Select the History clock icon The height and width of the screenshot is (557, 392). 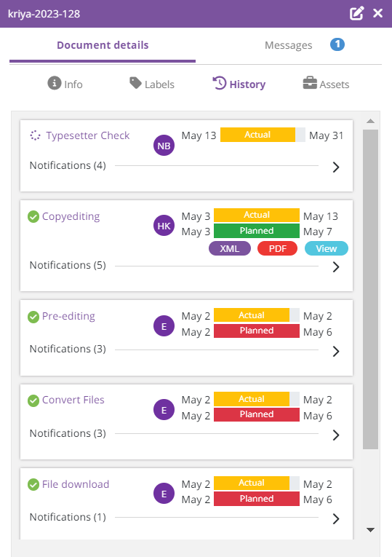[x=219, y=83]
